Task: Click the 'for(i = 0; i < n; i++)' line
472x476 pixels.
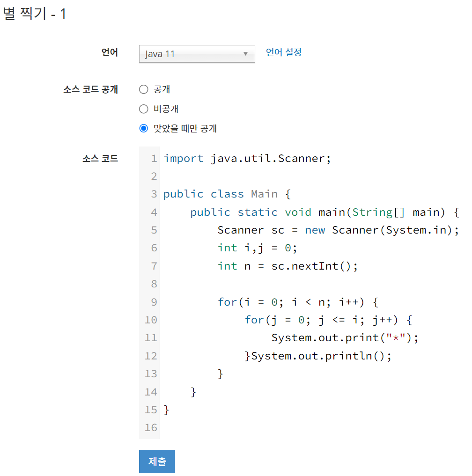Action: point(298,302)
